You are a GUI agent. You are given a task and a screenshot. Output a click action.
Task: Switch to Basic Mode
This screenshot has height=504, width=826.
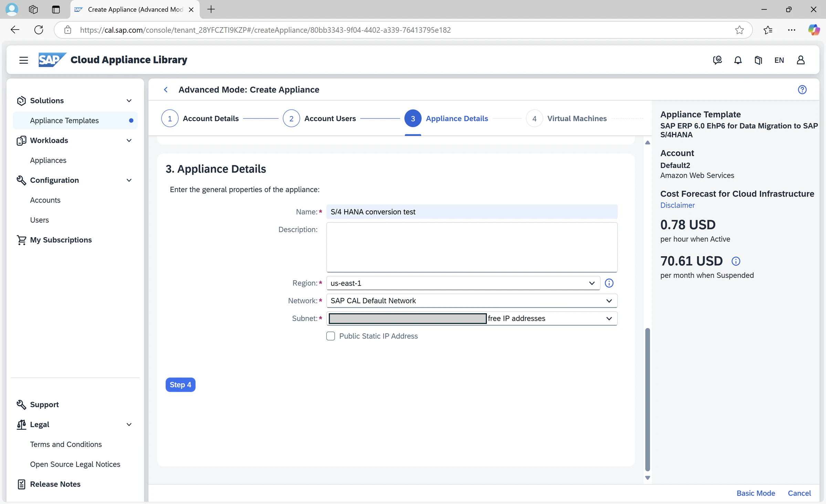(x=756, y=493)
